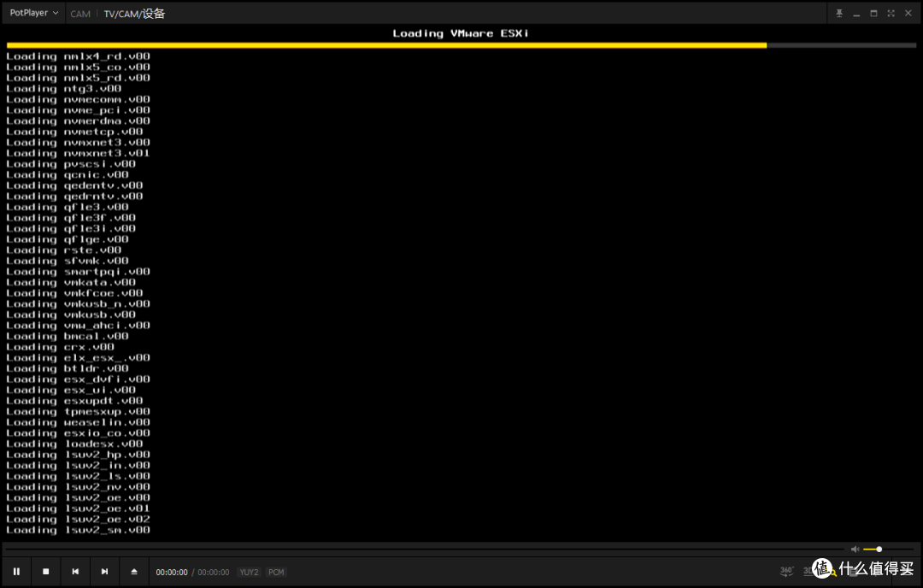Jump to the previous track
Screen dimensions: 923x588
point(75,571)
